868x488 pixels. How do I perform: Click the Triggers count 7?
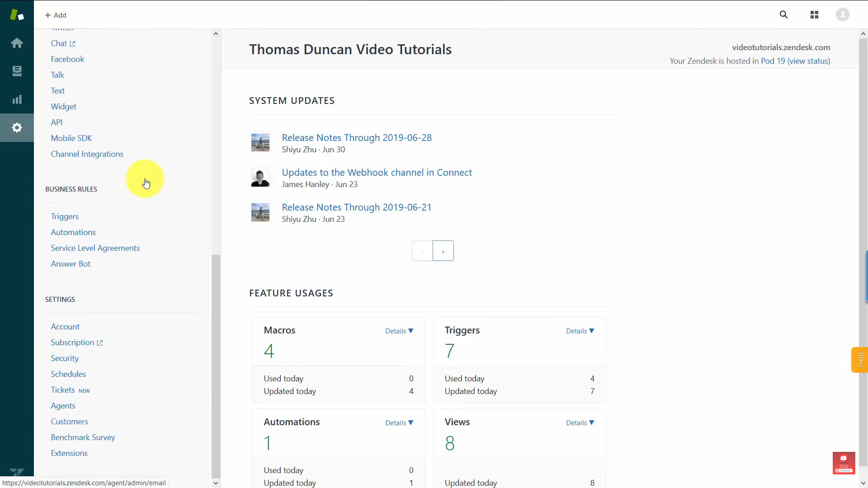(x=449, y=351)
